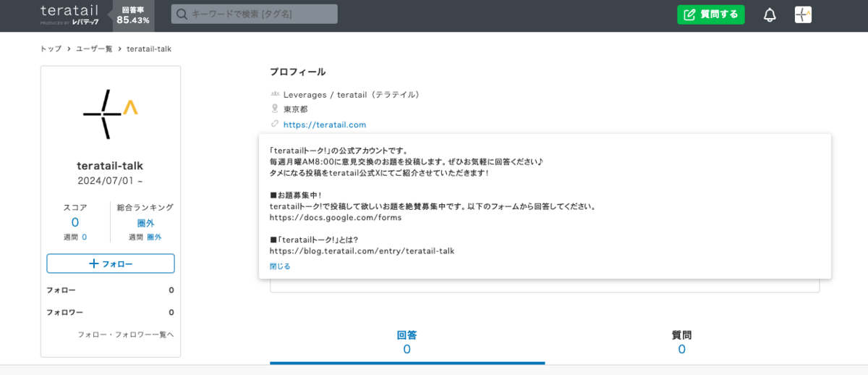
Task: Open フォロー・フォロワー一覧へ link
Action: tap(126, 334)
